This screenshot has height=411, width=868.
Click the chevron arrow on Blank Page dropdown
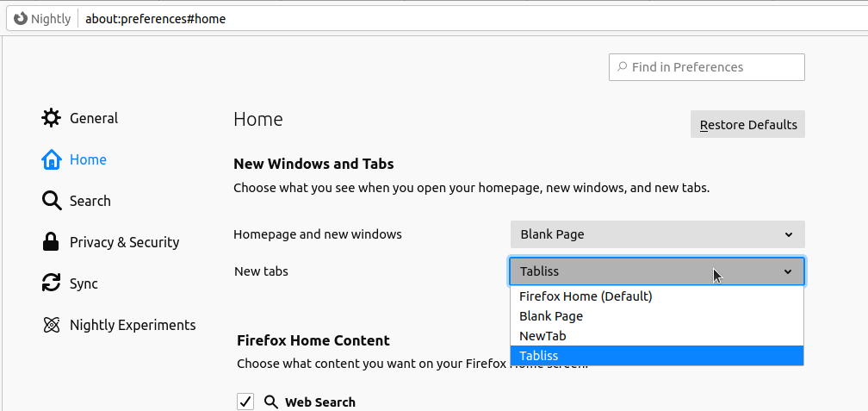[x=788, y=235]
